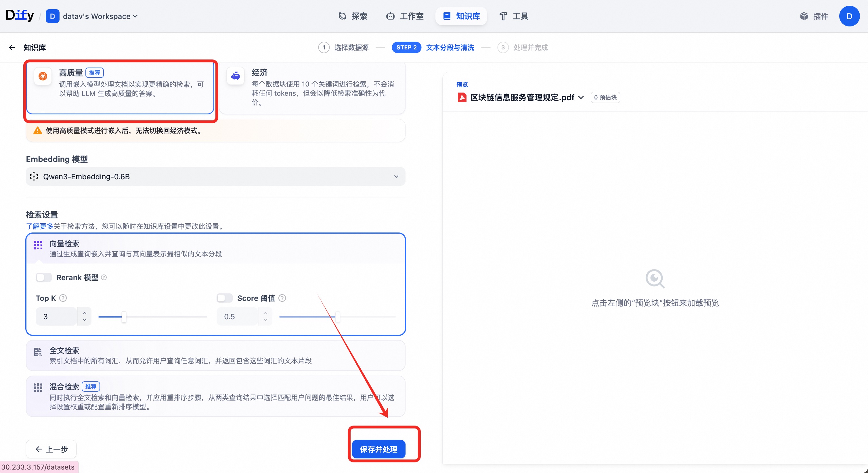The image size is (868, 473).
Task: Turn on the Score 阈值 switch
Action: point(224,298)
